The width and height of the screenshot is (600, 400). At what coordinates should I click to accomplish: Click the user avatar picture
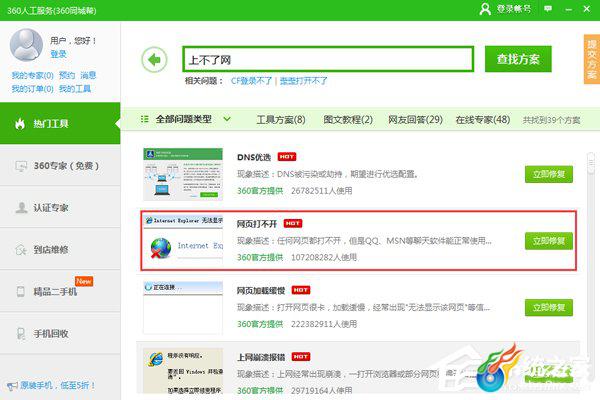coord(26,45)
